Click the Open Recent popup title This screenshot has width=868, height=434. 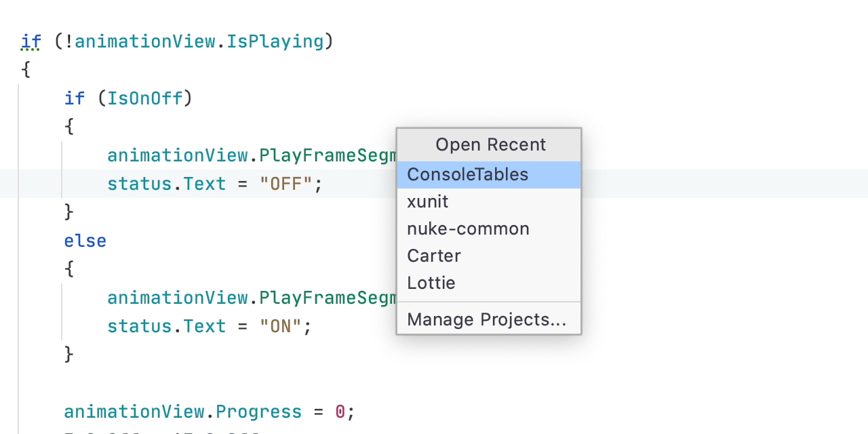tap(490, 144)
